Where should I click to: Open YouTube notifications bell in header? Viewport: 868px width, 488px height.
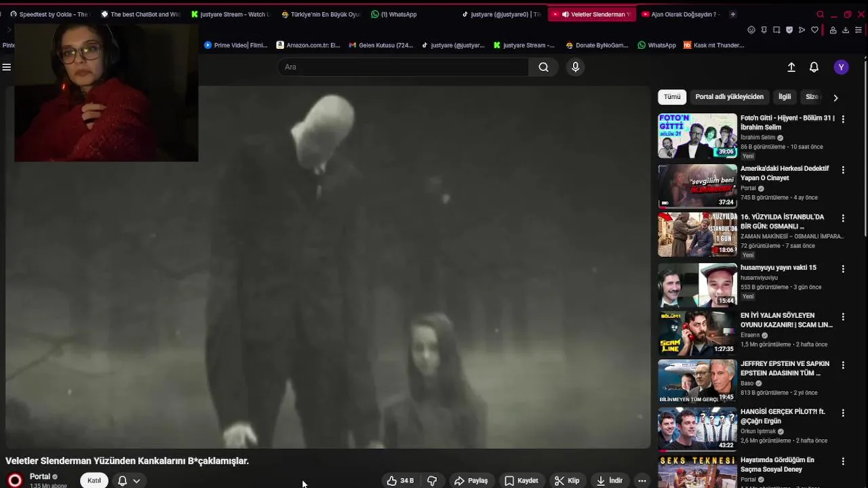pos(814,67)
